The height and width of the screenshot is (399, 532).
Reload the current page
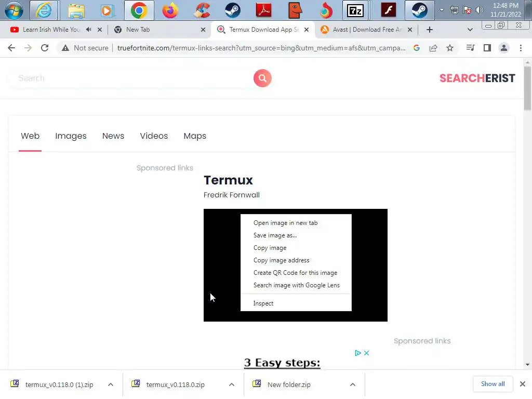45,48
